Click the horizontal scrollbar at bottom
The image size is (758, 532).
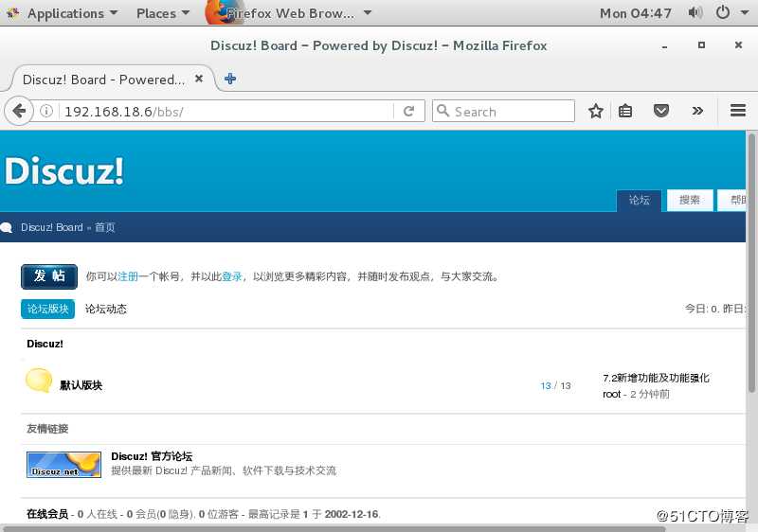coord(334,528)
